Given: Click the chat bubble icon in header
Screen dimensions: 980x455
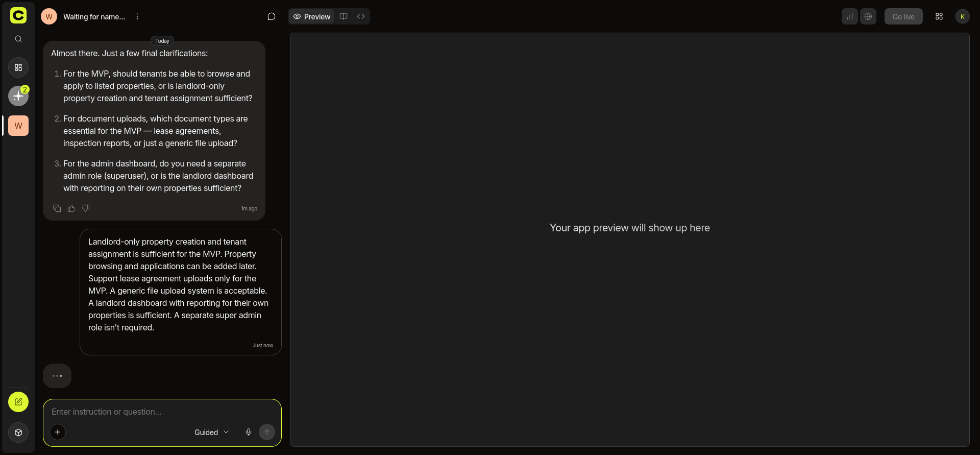Looking at the screenshot, I should tap(272, 16).
